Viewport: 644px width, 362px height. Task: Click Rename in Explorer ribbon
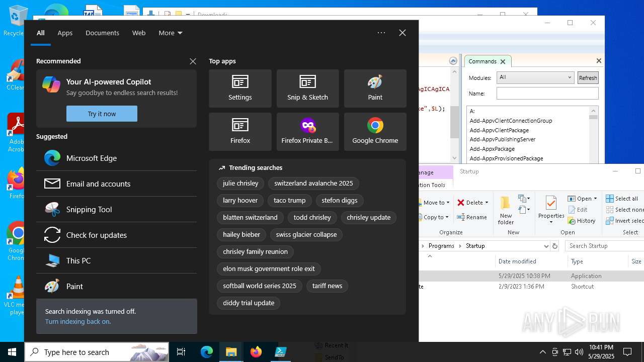coord(471,217)
